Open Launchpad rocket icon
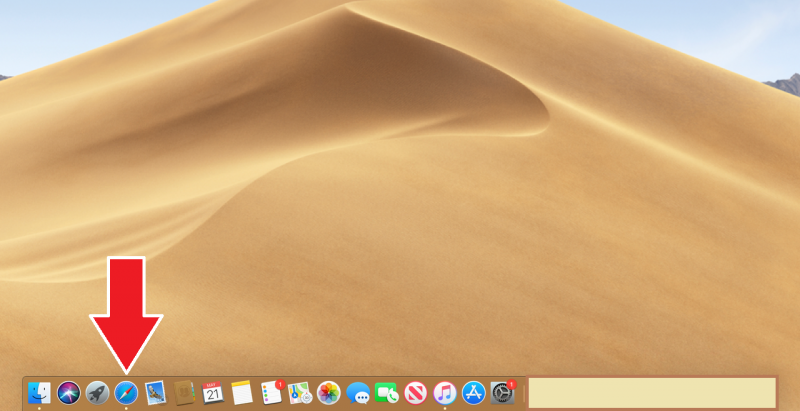Image resolution: width=800 pixels, height=411 pixels. click(97, 392)
